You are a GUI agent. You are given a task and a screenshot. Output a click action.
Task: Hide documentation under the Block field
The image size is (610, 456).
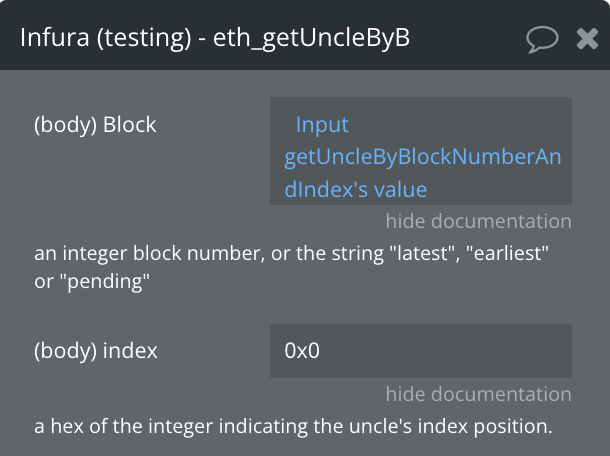[x=478, y=221]
